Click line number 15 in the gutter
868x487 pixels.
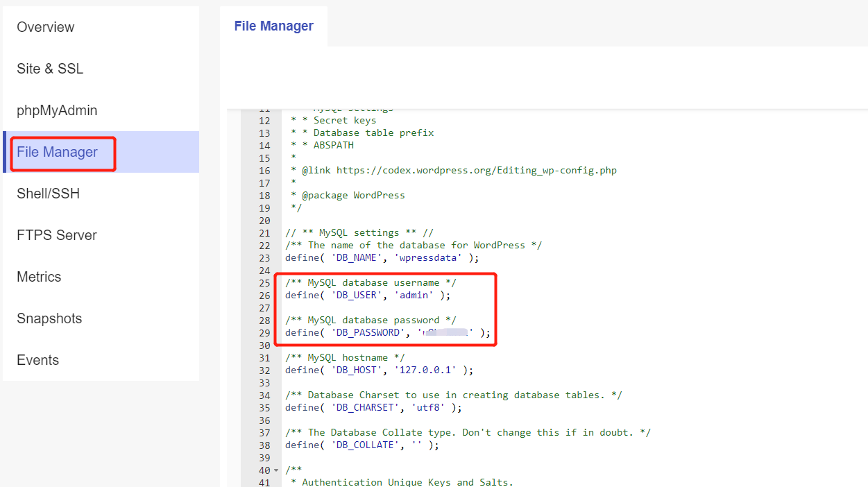[264, 158]
